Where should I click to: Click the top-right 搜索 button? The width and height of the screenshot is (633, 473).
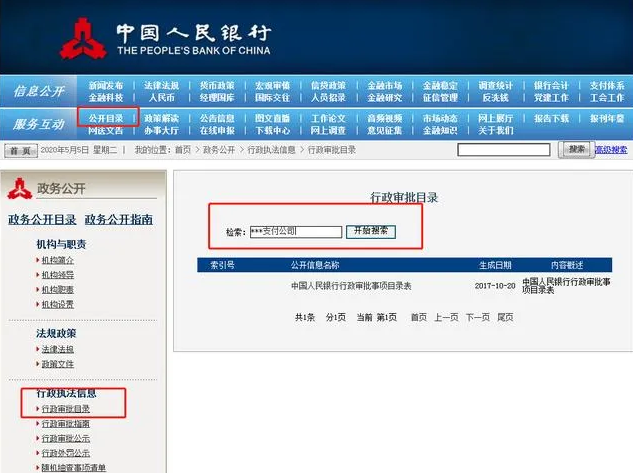point(576,149)
